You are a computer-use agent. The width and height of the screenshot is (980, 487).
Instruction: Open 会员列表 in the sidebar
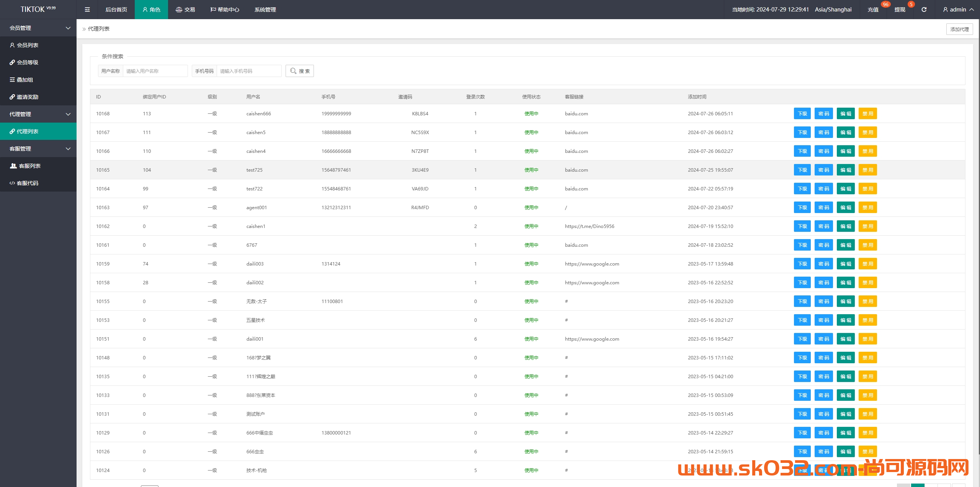pyautogui.click(x=38, y=45)
